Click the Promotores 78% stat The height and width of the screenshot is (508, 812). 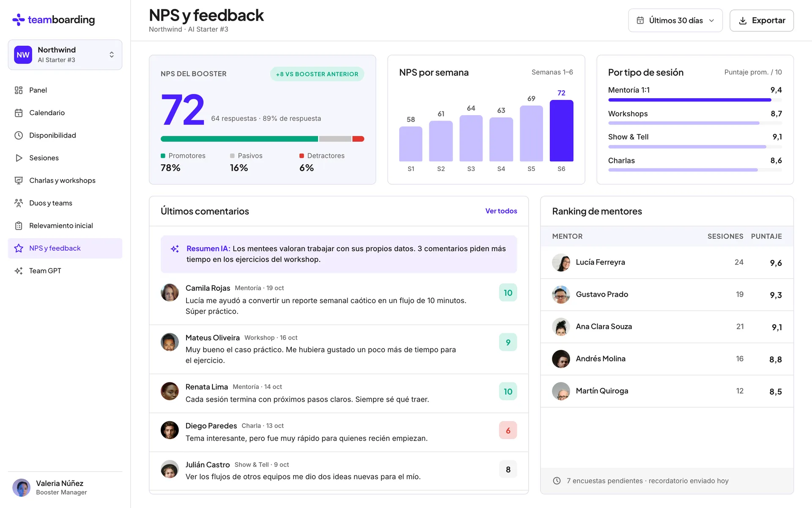tap(183, 162)
